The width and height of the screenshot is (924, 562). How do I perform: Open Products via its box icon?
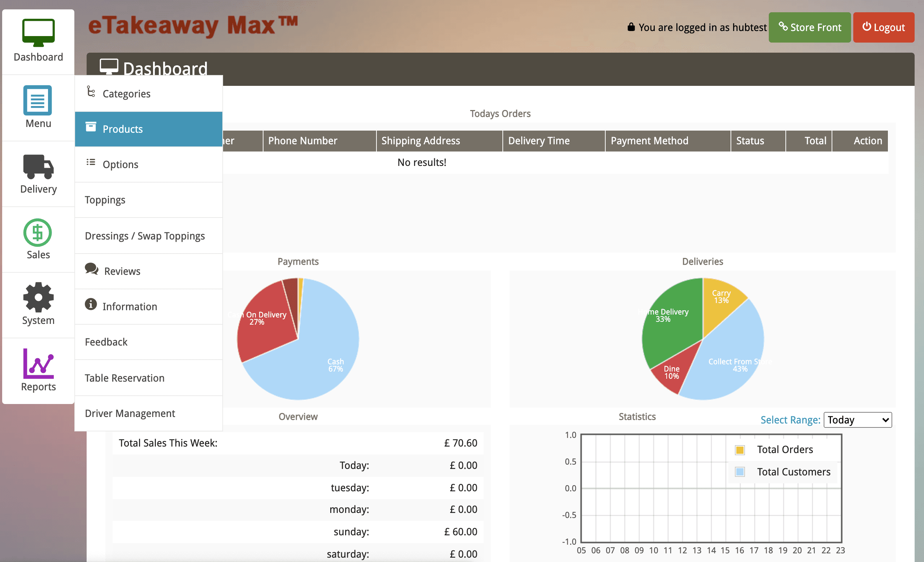(x=91, y=127)
